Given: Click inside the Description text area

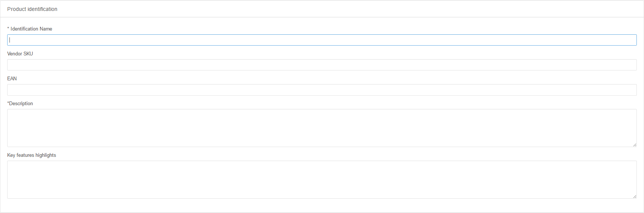Looking at the screenshot, I should [322, 128].
